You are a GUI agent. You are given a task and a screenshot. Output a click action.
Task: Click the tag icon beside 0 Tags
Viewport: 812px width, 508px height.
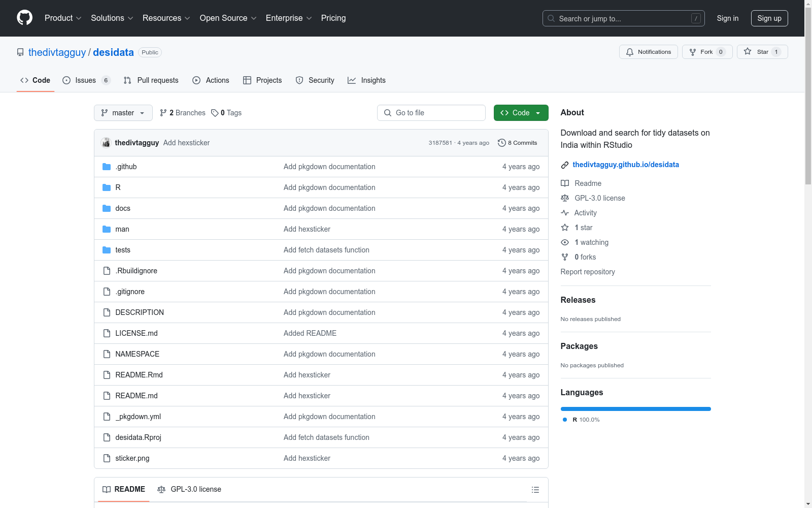coord(215,113)
